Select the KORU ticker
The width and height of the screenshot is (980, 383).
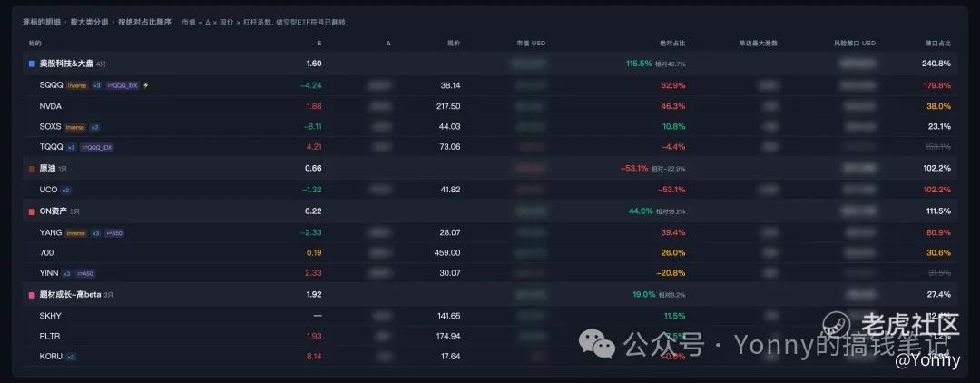click(51, 357)
